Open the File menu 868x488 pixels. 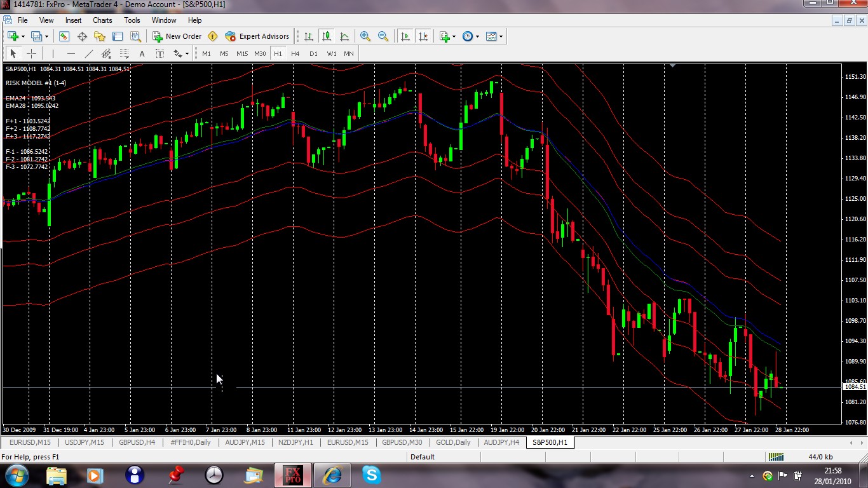click(x=23, y=20)
